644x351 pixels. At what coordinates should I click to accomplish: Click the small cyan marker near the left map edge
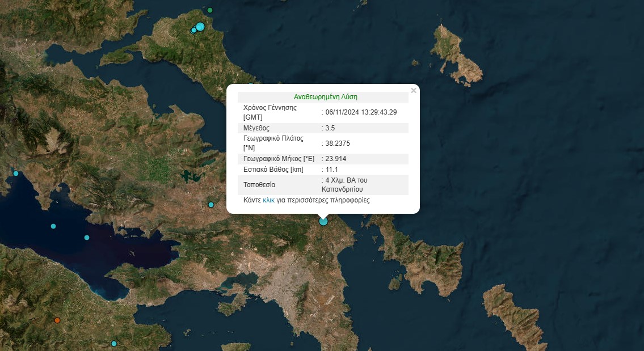click(x=16, y=173)
